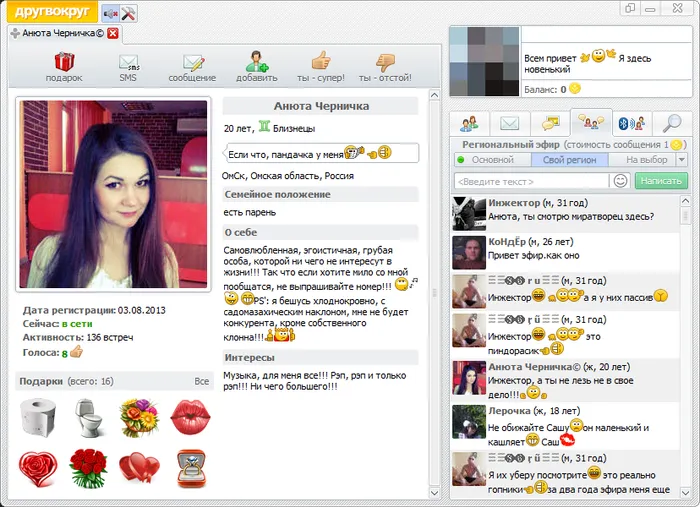Open the double hearts gift
This screenshot has width=700, height=507.
pyautogui.click(x=140, y=468)
